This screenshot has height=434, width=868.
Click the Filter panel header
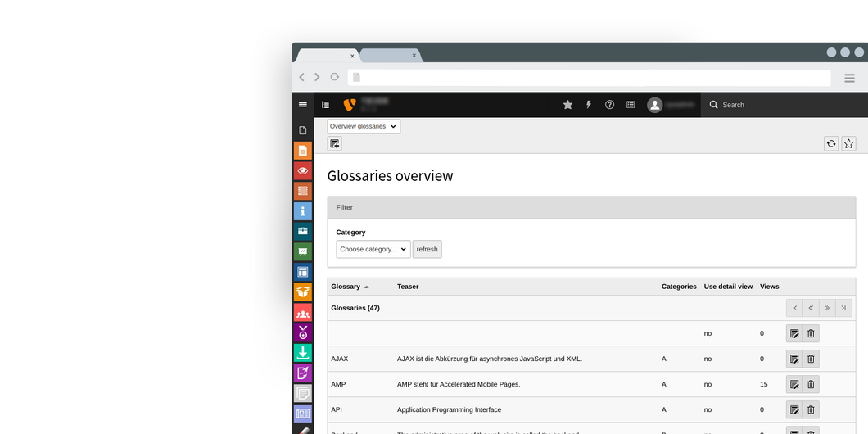pos(591,207)
